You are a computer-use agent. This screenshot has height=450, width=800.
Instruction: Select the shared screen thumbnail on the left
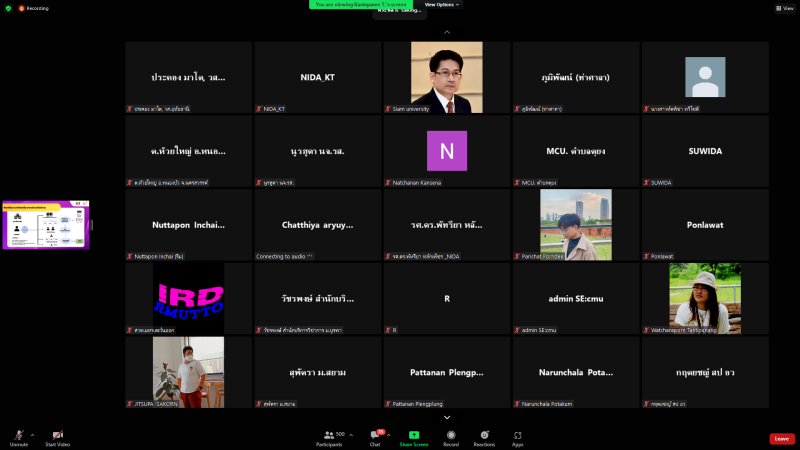(44, 225)
